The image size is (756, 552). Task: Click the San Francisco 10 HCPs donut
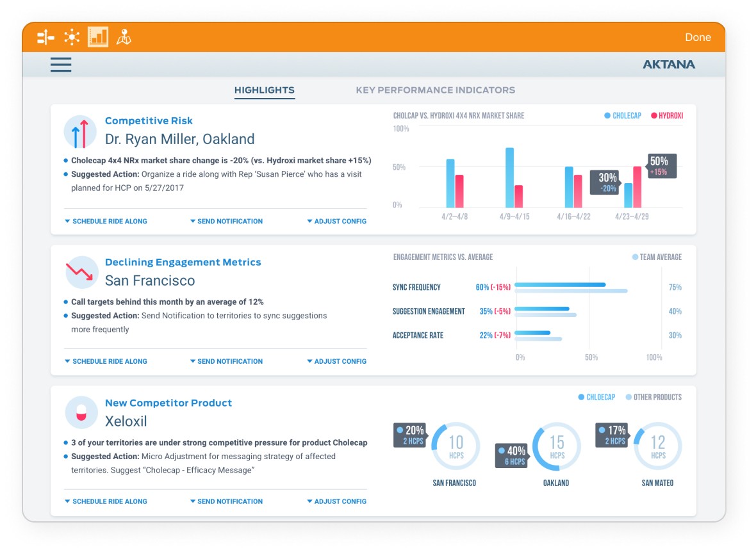coord(456,446)
